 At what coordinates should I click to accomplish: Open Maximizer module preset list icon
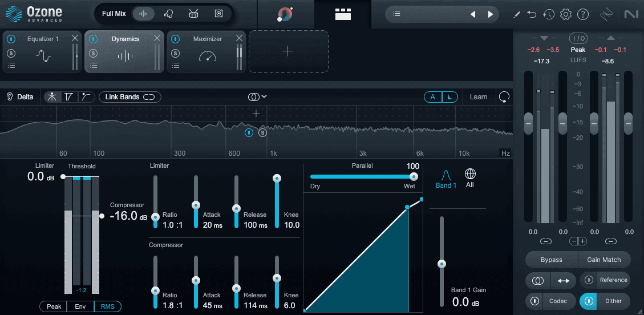(176, 65)
